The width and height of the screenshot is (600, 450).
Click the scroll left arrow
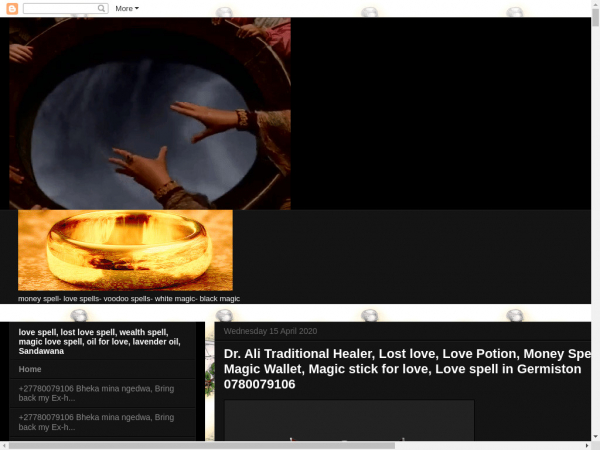[3, 446]
